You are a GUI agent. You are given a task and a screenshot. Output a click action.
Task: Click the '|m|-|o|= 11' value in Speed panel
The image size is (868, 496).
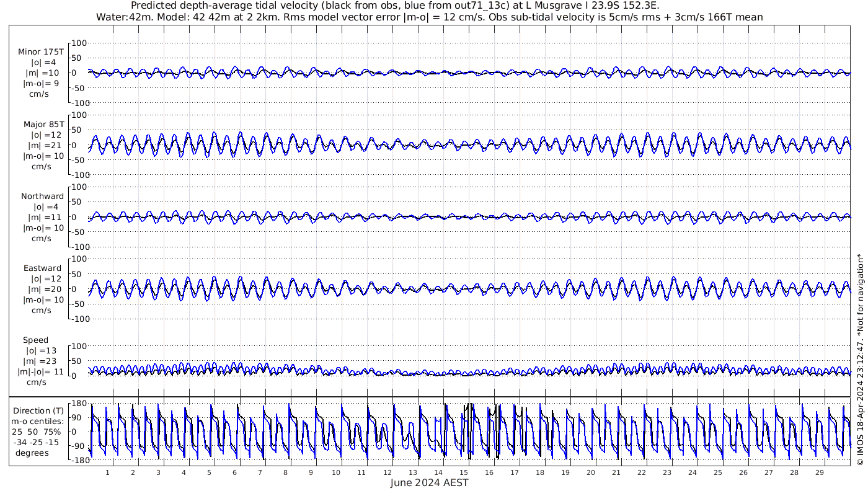[41, 372]
